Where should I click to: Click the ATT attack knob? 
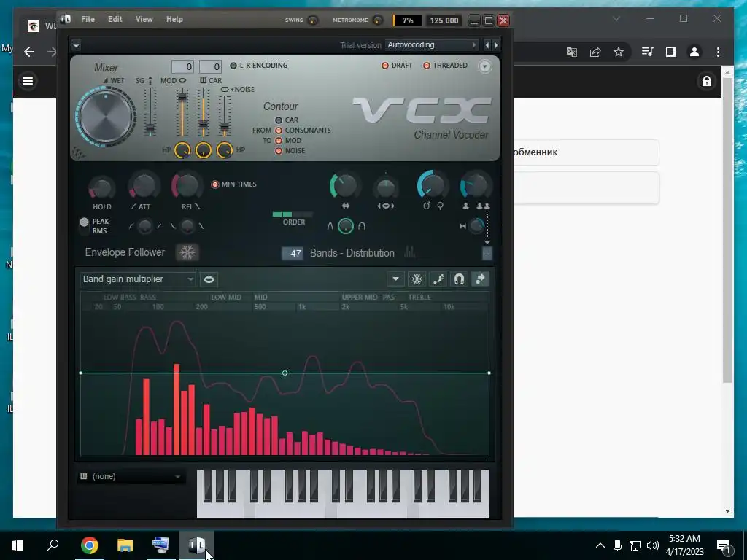[x=144, y=186]
